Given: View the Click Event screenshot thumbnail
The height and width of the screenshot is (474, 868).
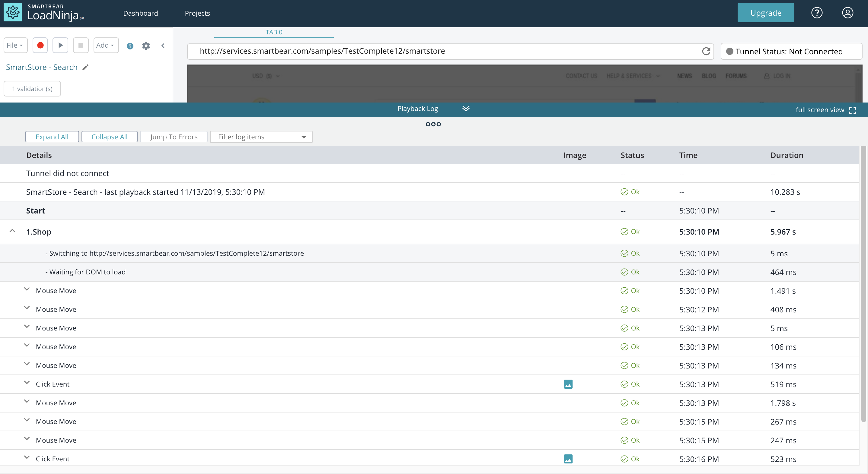Looking at the screenshot, I should (568, 384).
